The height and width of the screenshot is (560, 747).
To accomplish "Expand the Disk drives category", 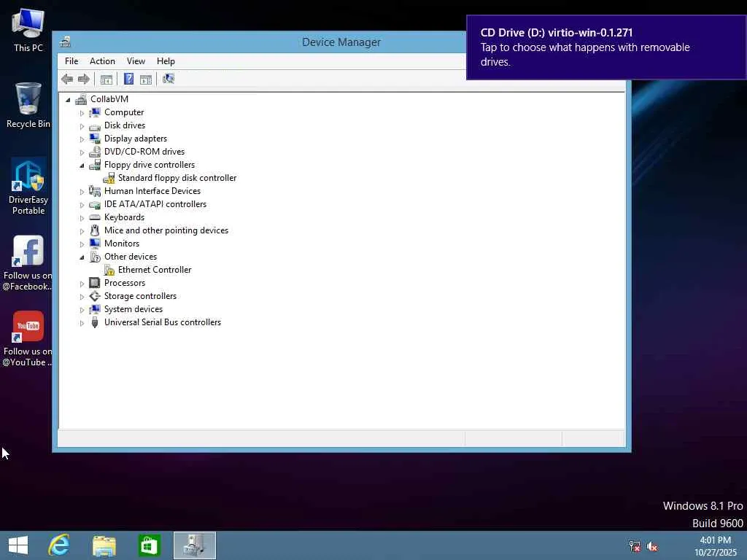I will [x=82, y=126].
